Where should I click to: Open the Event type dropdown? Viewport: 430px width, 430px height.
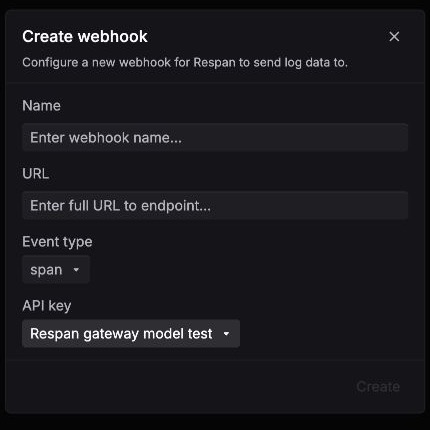56,269
